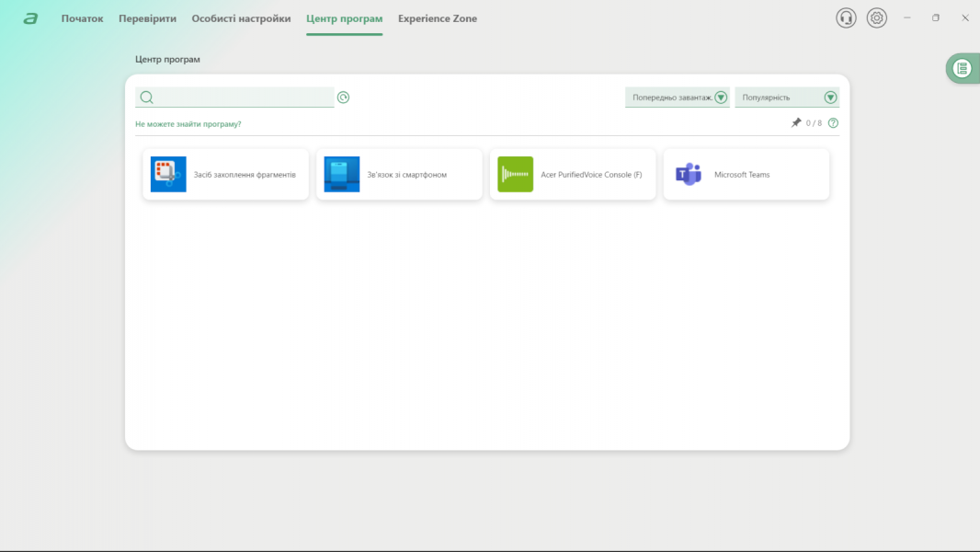Image resolution: width=980 pixels, height=552 pixels.
Task: Click the Microsoft Teams icon
Action: coord(689,174)
